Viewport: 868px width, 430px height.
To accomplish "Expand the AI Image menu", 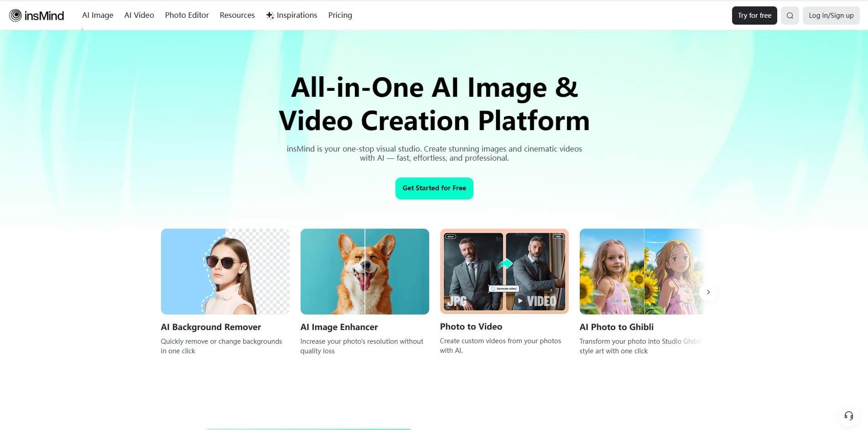I will click(x=98, y=15).
